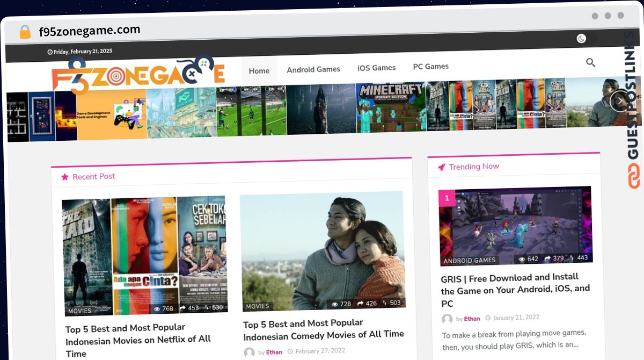This screenshot has height=360, width=644.
Task: Click the GRIS excerpt starting 'To make a break'
Action: coord(514,340)
